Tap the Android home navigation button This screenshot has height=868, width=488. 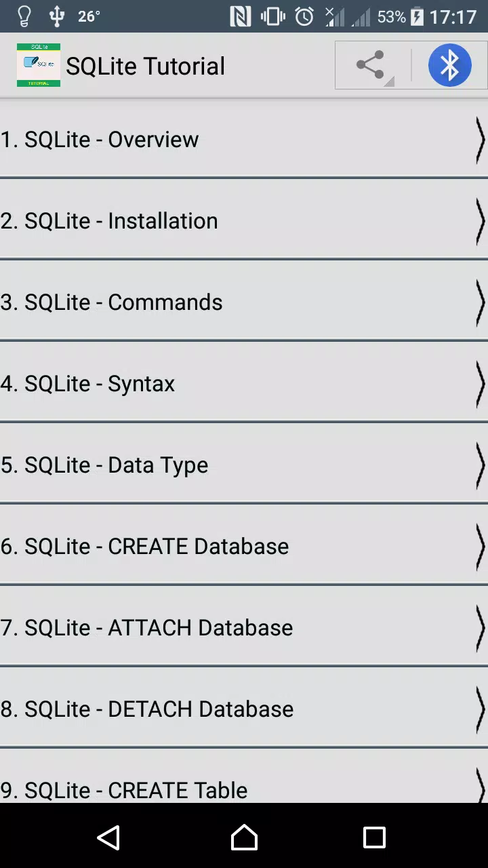tap(244, 838)
